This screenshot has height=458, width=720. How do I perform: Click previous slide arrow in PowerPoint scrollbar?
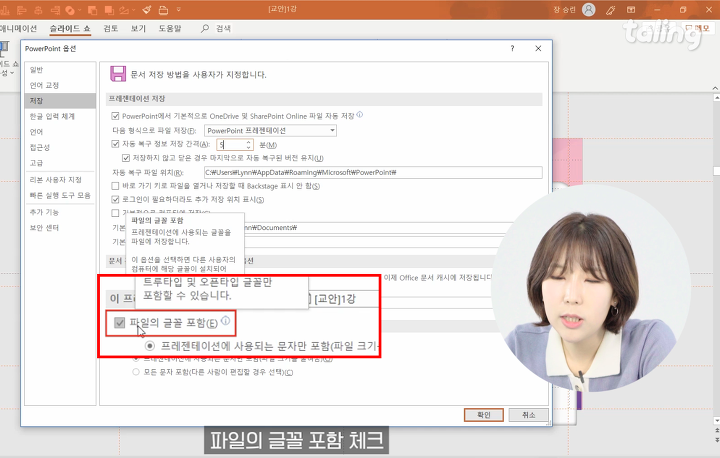(717, 430)
